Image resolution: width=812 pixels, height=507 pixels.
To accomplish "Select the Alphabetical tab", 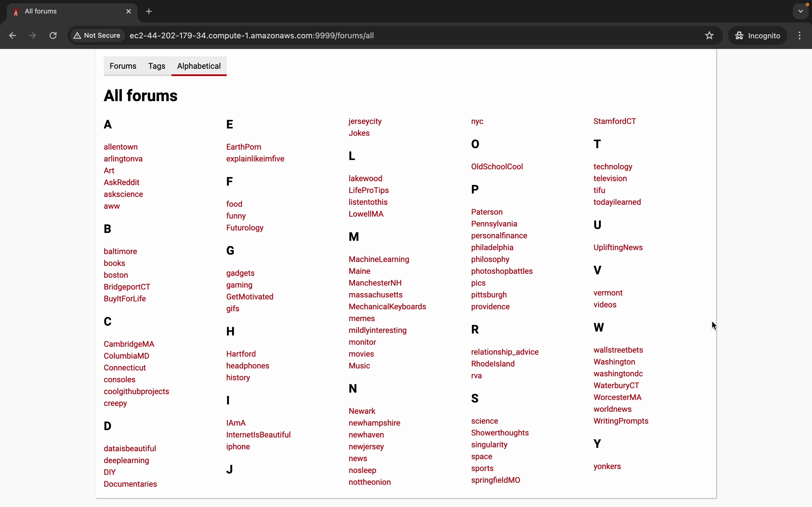I will coord(199,66).
